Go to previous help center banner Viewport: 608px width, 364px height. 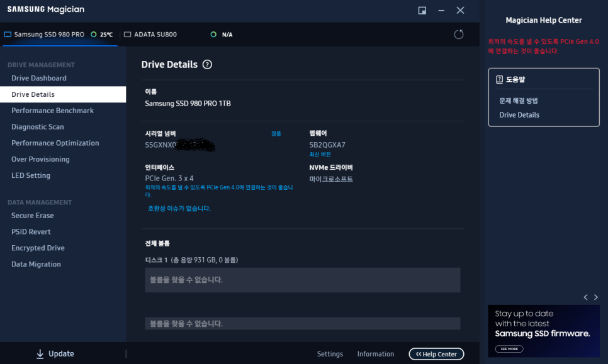tap(585, 297)
